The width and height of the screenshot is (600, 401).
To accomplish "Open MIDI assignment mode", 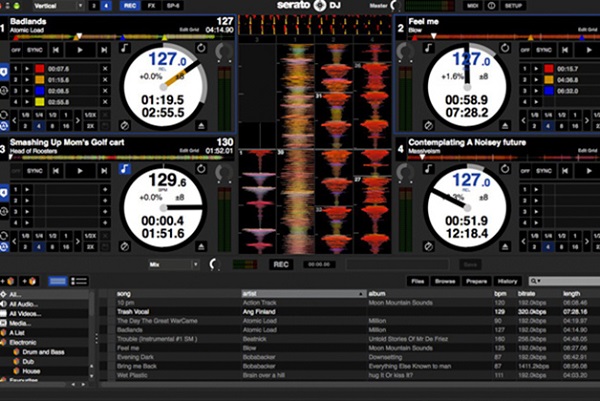I will (473, 6).
